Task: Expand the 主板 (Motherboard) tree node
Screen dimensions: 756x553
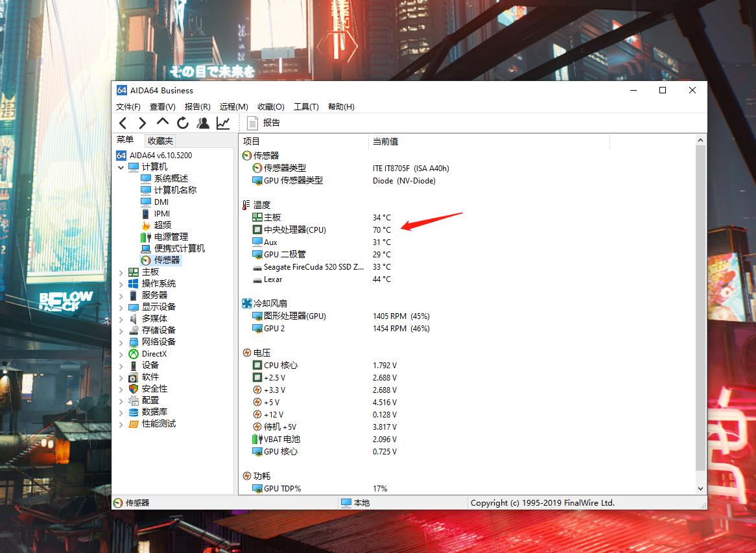Action: (x=122, y=272)
